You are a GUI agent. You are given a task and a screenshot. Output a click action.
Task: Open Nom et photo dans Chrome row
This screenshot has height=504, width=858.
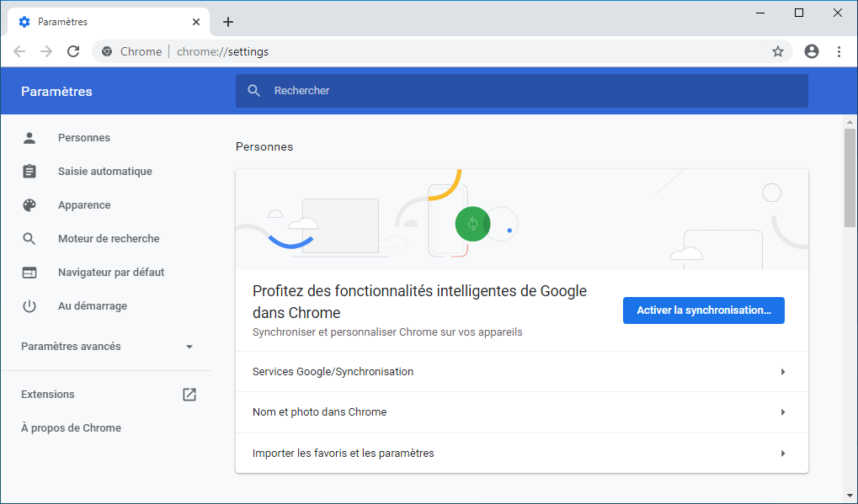point(521,412)
